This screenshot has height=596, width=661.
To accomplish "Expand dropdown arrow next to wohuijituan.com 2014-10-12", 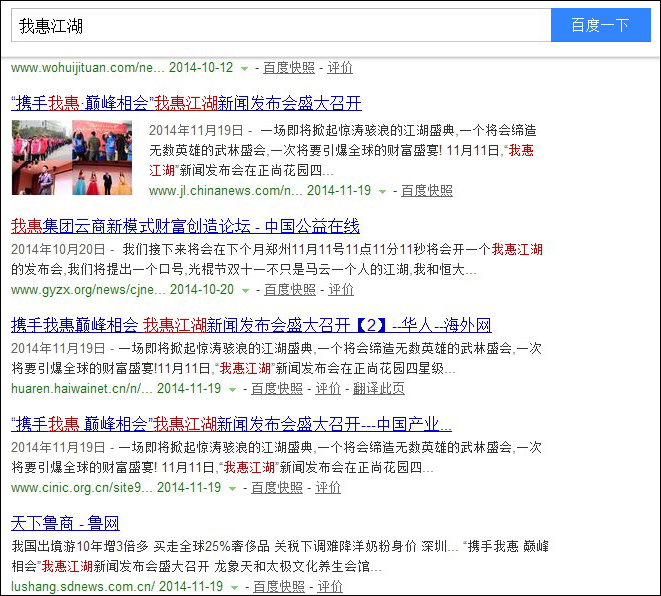I will click(245, 69).
